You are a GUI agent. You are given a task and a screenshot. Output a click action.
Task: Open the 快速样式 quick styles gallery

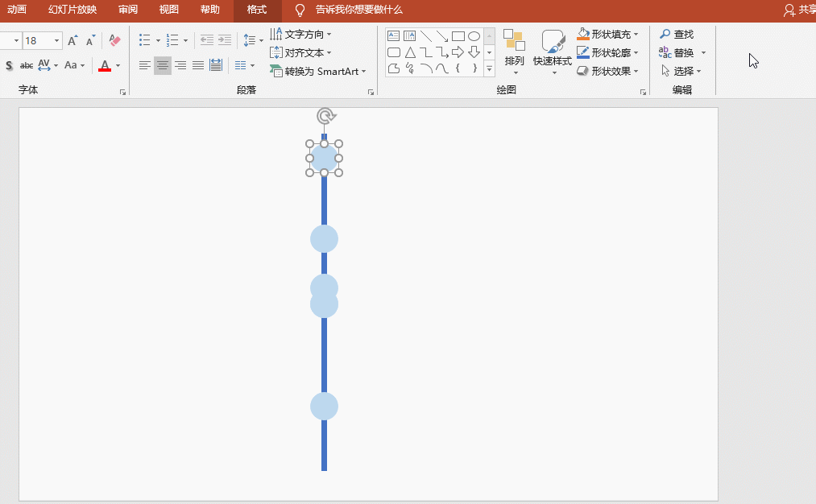[553, 53]
